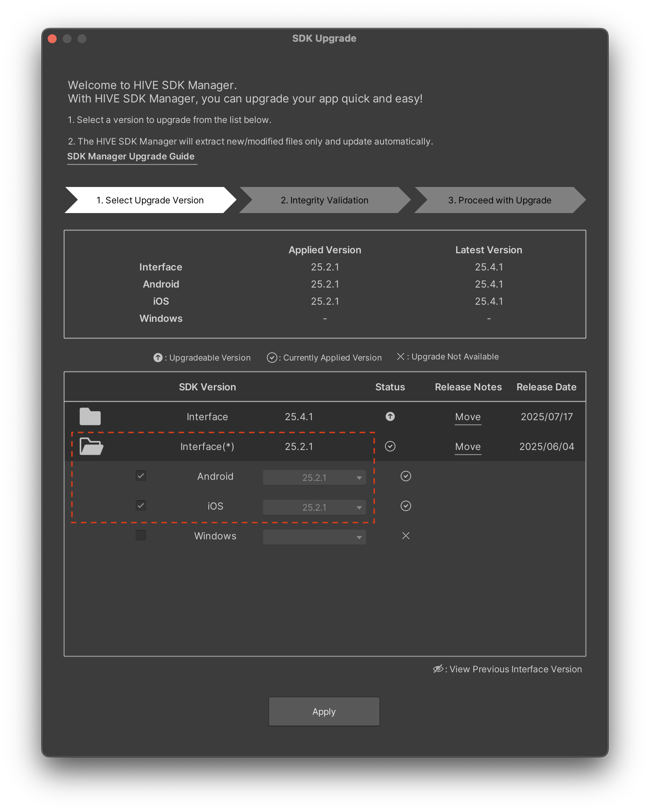Uncheck the Android platform checkbox
Image resolution: width=650 pixels, height=812 pixels.
(141, 476)
